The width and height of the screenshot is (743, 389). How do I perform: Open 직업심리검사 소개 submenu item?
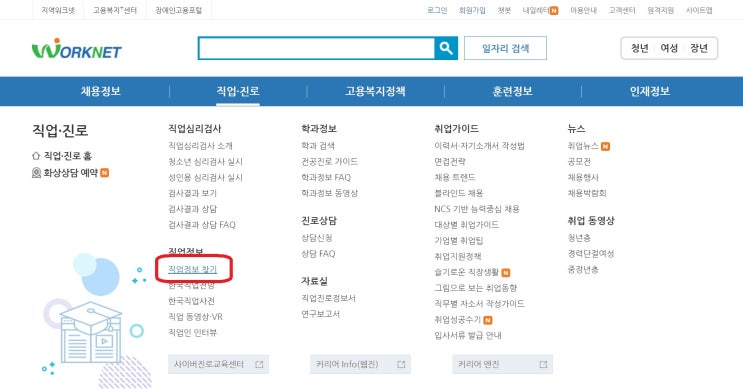pyautogui.click(x=200, y=145)
